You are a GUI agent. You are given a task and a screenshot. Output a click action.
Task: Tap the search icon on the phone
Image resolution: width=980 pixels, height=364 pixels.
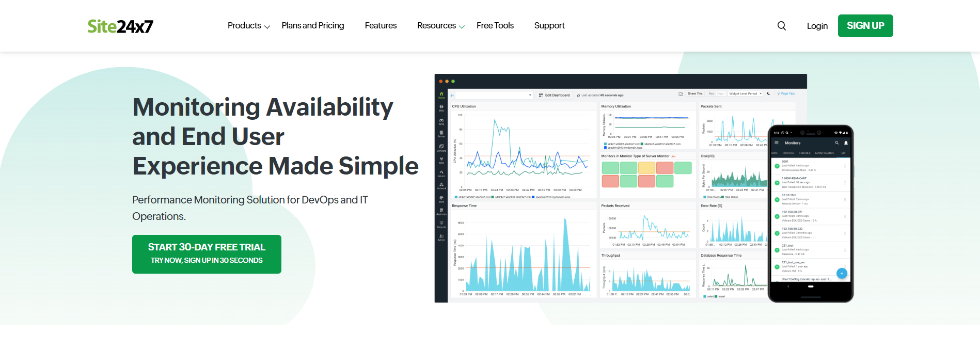point(837,143)
